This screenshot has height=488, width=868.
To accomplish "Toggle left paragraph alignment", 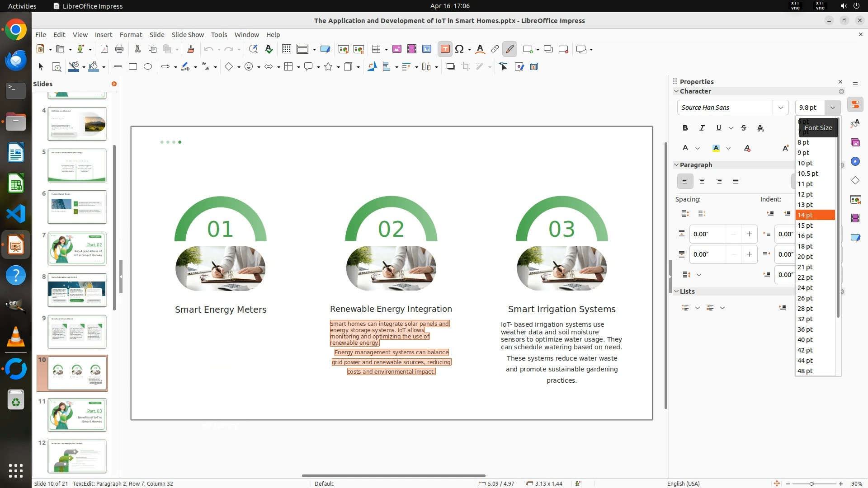I will (685, 182).
